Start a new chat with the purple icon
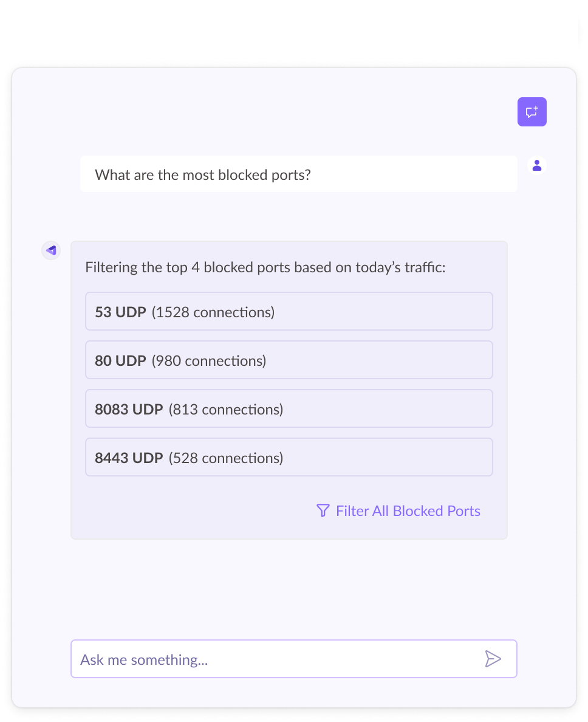588x722 pixels. pos(532,112)
